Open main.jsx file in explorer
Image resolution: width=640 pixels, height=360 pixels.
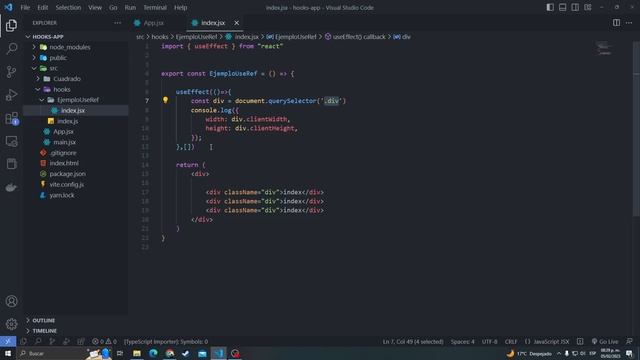coord(76,142)
